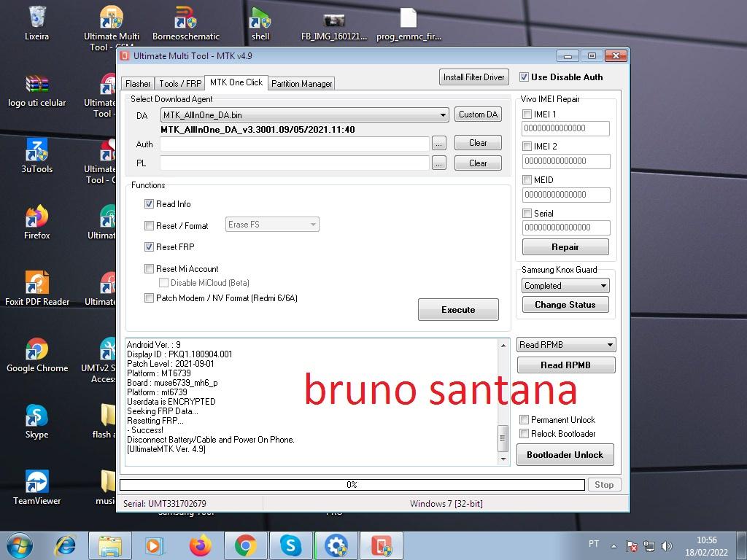Screen dimensions: 747x560
Task: Browse for a PL file
Action: 438,163
